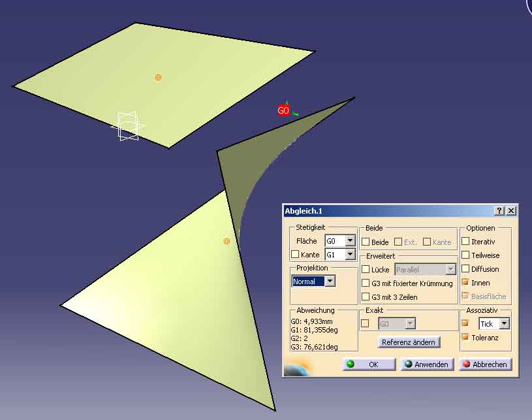Check G3 mit 3 Zeilen

click(x=366, y=297)
